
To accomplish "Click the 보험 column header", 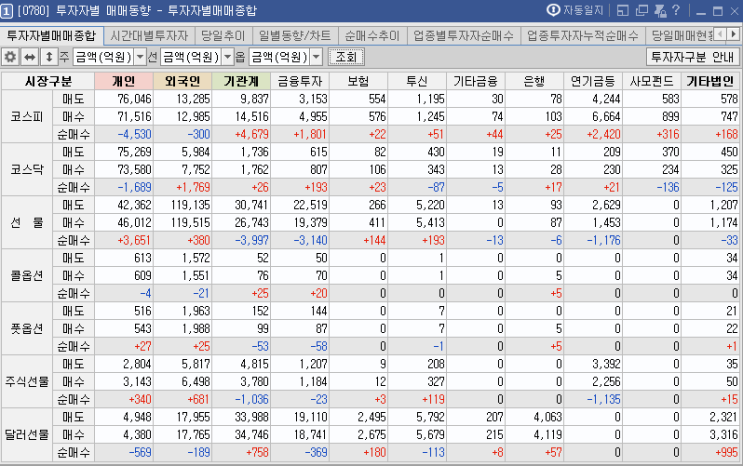I will tap(358, 81).
